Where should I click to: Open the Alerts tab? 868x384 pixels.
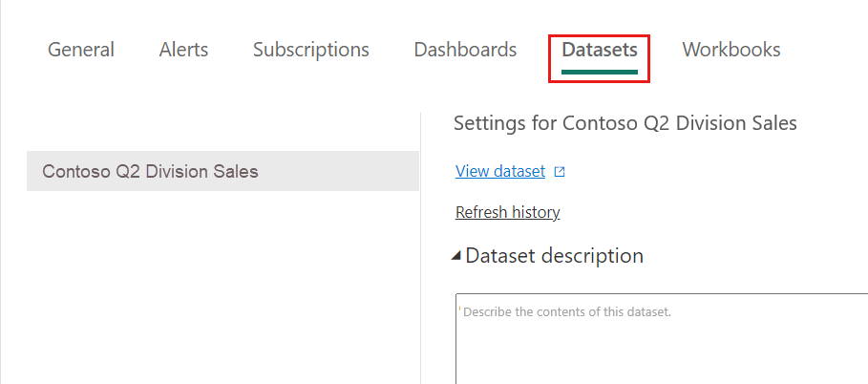coord(183,50)
